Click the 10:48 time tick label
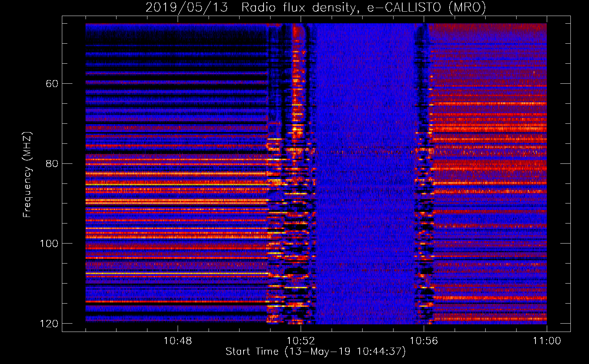Viewport: 589px width, 364px height. pyautogui.click(x=178, y=341)
